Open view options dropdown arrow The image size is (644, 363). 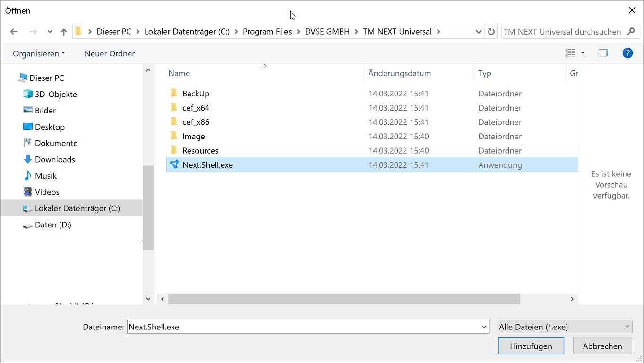[x=583, y=53]
